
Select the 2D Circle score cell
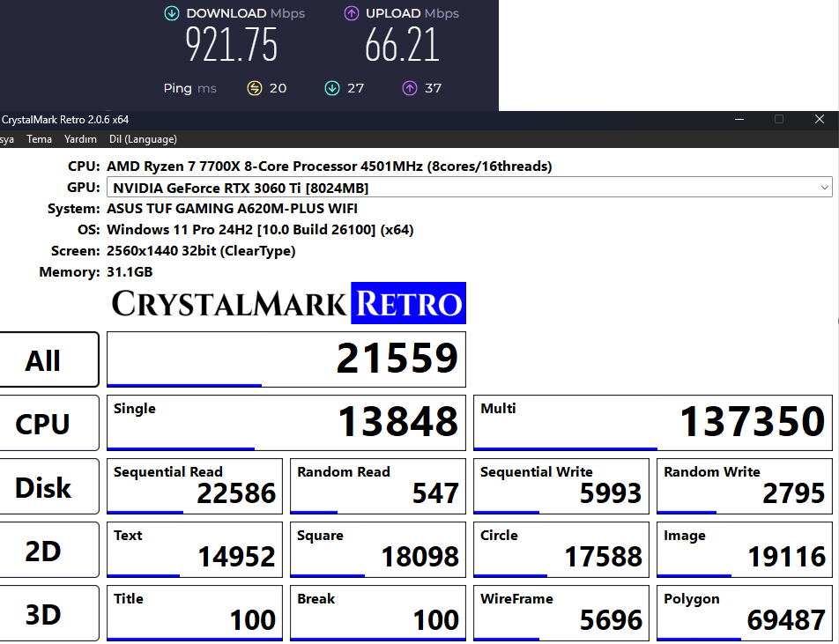coord(561,551)
